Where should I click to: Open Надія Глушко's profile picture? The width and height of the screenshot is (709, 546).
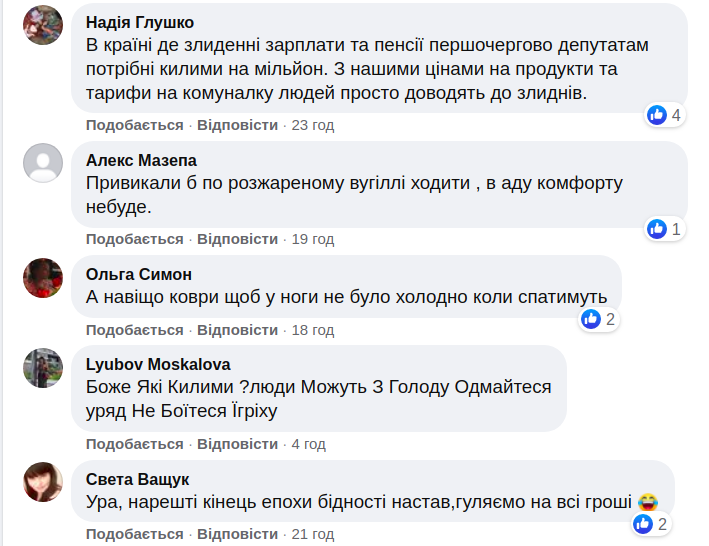43,24
